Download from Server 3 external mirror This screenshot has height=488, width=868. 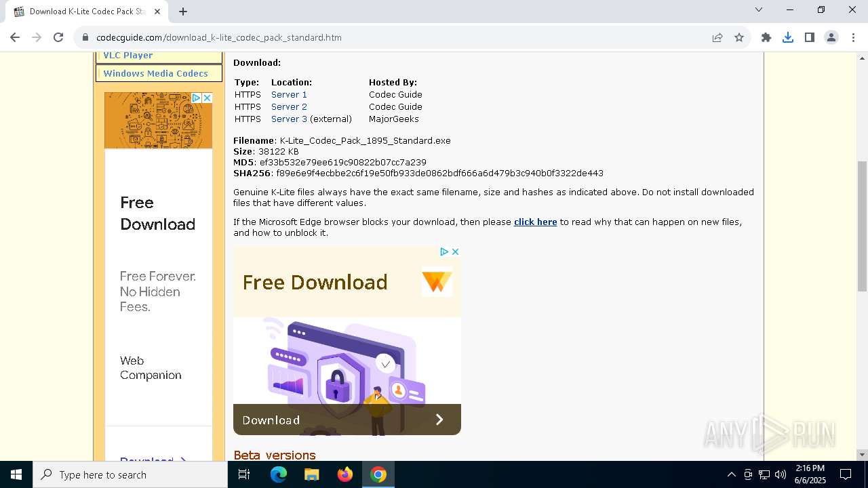tap(289, 119)
